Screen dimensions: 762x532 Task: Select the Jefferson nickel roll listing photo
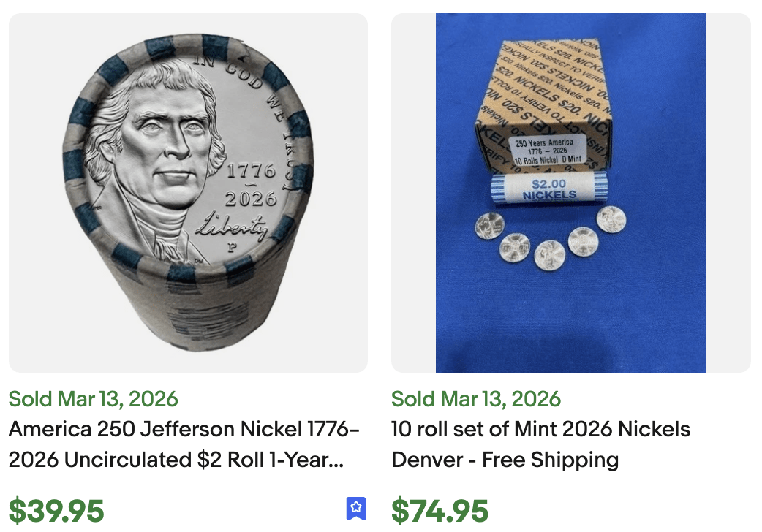click(x=188, y=194)
